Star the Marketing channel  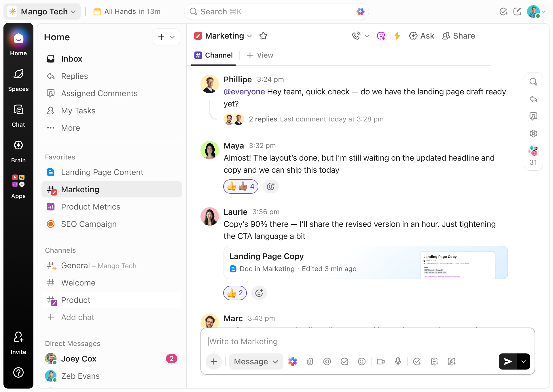click(x=263, y=36)
